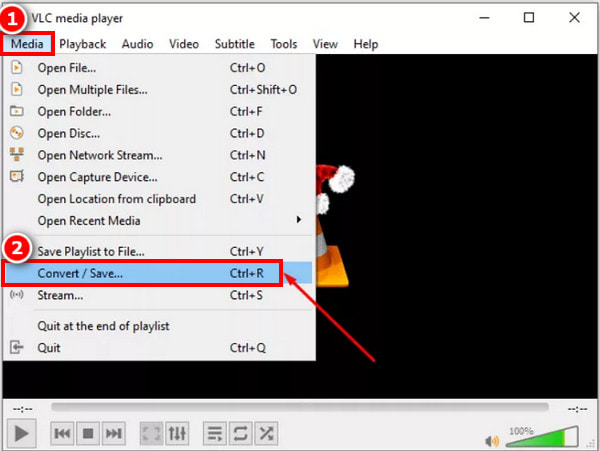Screen dimensions: 600x451
Task: Choose Open Folder... menu entry
Action: [159, 111]
